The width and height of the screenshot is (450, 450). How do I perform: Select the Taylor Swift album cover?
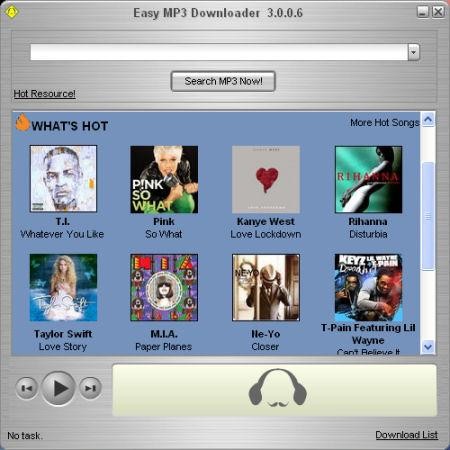tap(63, 288)
